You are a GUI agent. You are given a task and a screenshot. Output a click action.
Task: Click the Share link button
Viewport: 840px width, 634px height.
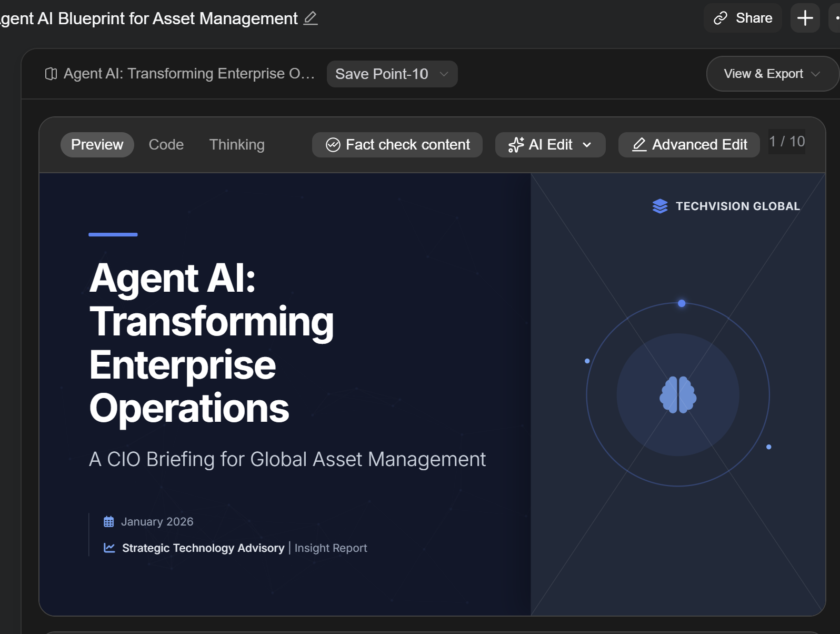743,18
